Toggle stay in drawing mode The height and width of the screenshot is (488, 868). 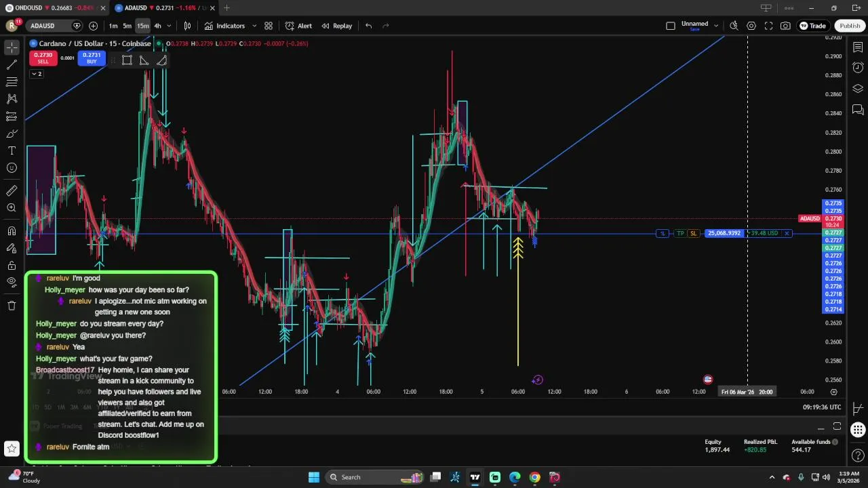pos(12,248)
